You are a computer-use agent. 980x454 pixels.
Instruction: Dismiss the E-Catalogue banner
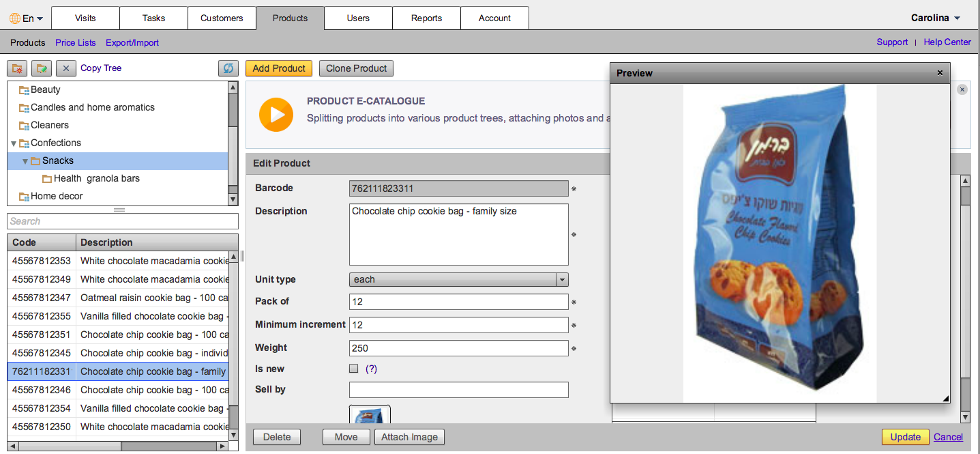pos(962,89)
